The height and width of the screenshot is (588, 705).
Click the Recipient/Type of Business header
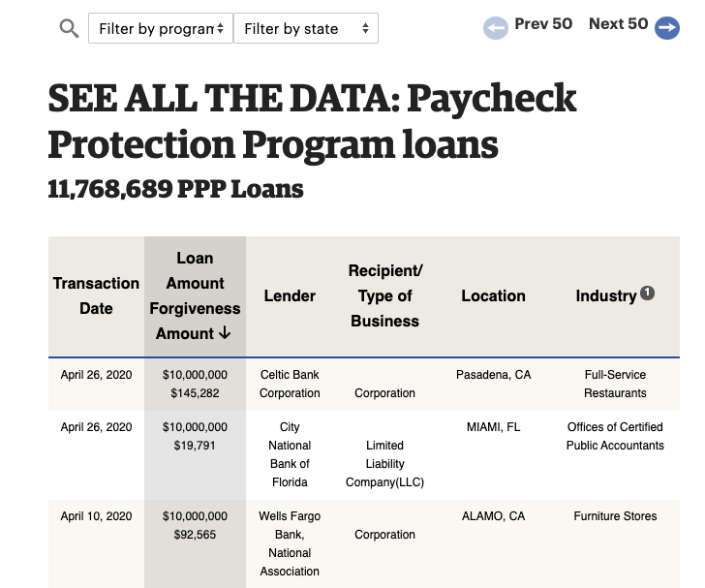click(x=384, y=295)
